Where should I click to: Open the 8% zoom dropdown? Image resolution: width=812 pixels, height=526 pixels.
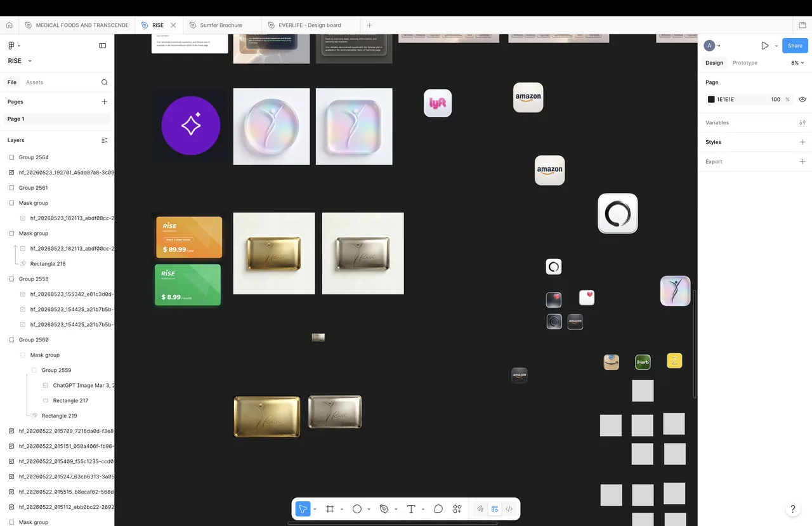797,63
